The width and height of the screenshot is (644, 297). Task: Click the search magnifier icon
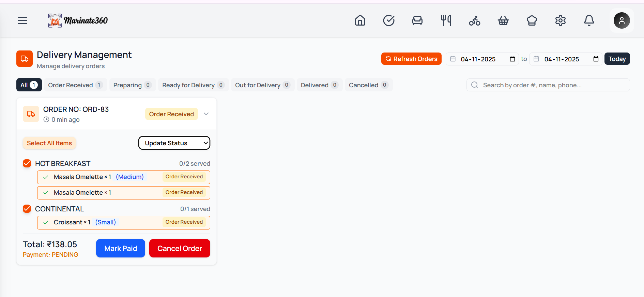[x=475, y=85]
